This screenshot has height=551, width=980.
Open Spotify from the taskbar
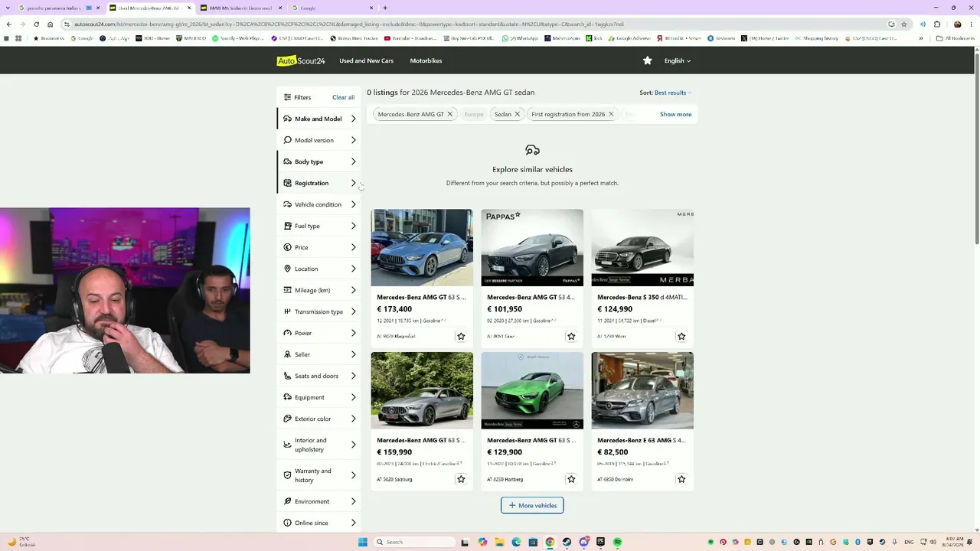pos(617,542)
